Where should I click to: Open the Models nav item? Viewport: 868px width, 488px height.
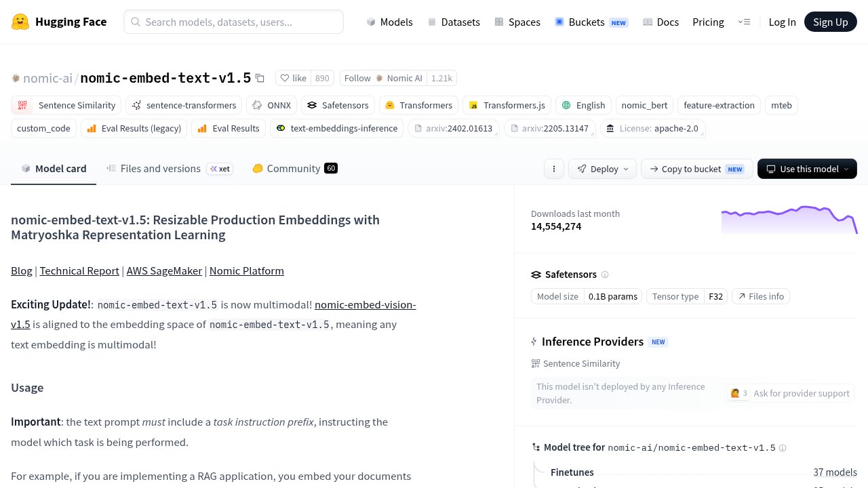[x=389, y=22]
